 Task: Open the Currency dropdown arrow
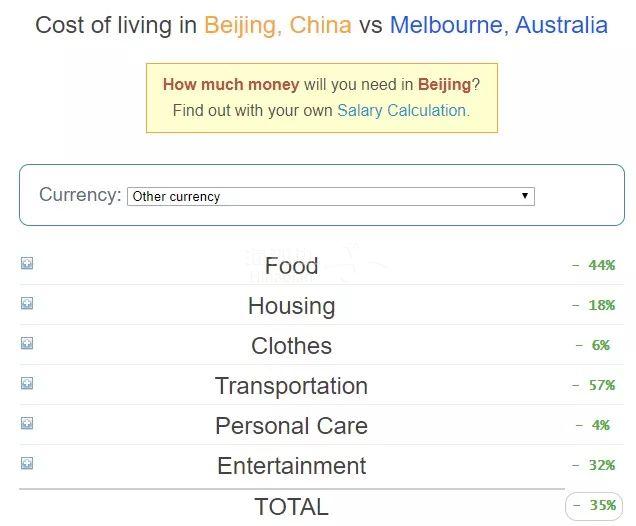524,196
